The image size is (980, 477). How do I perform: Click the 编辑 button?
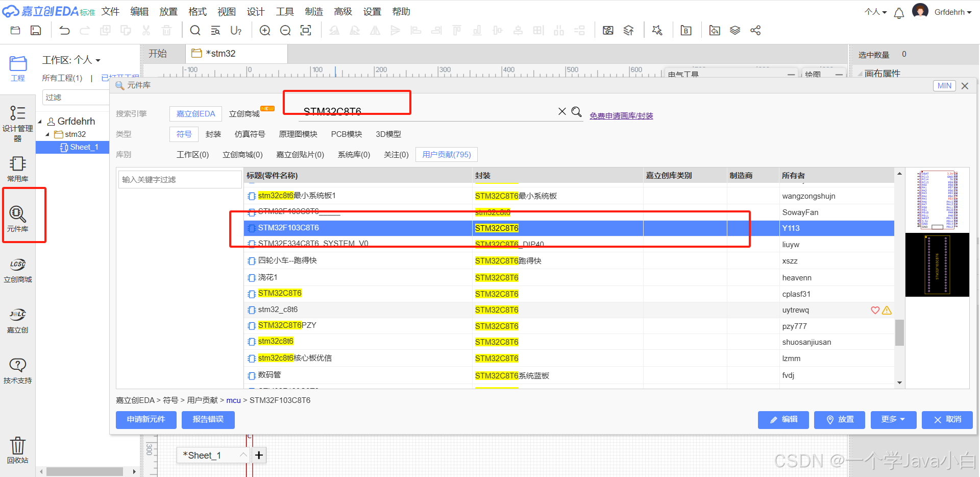(x=783, y=419)
